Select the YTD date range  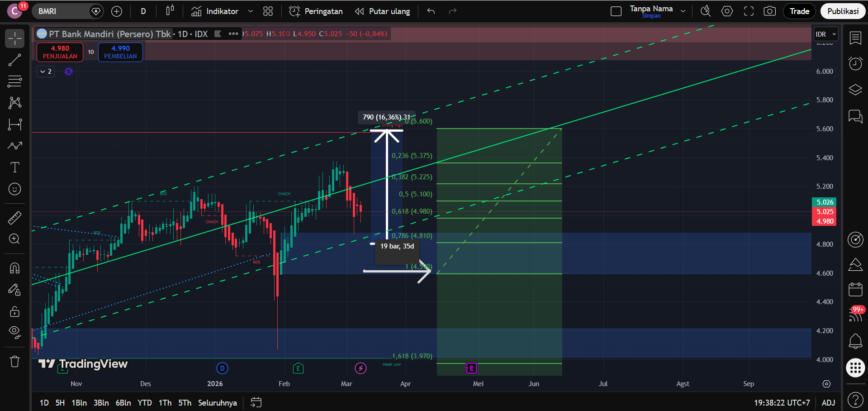[x=145, y=402]
